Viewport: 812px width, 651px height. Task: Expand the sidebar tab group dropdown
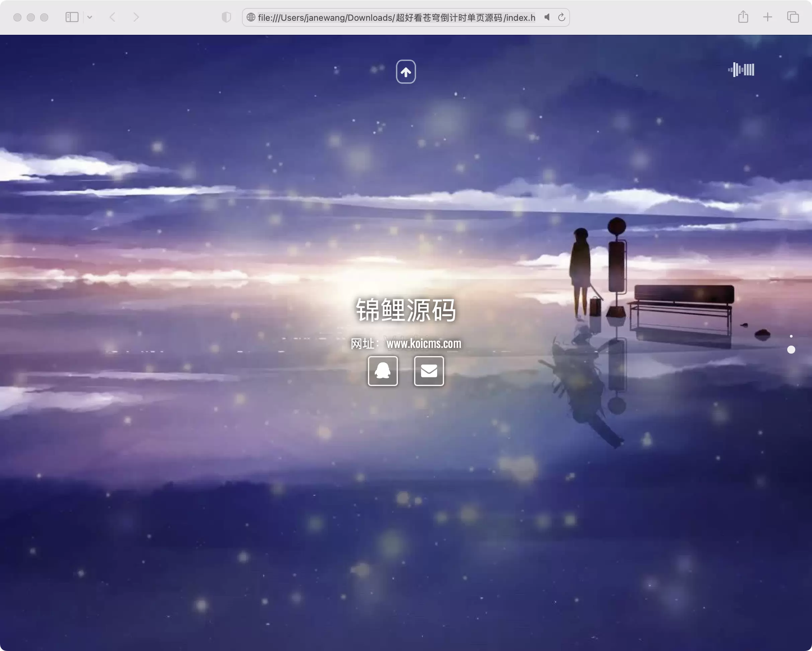pyautogui.click(x=90, y=17)
